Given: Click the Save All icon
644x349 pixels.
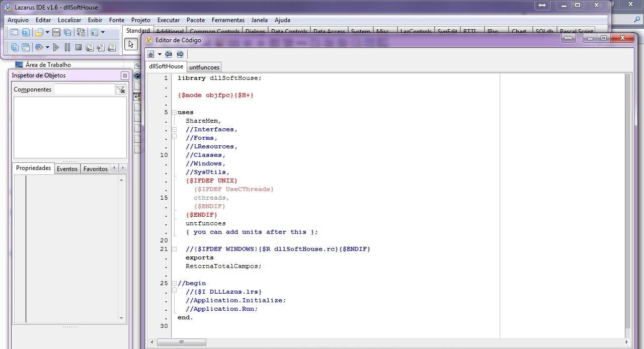Looking at the screenshot, I should (x=67, y=32).
